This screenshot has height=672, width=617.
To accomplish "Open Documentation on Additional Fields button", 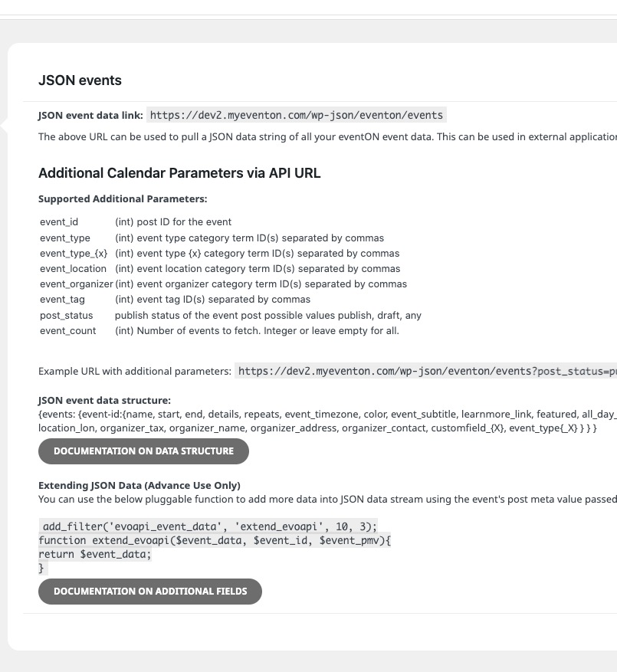I will (x=150, y=591).
